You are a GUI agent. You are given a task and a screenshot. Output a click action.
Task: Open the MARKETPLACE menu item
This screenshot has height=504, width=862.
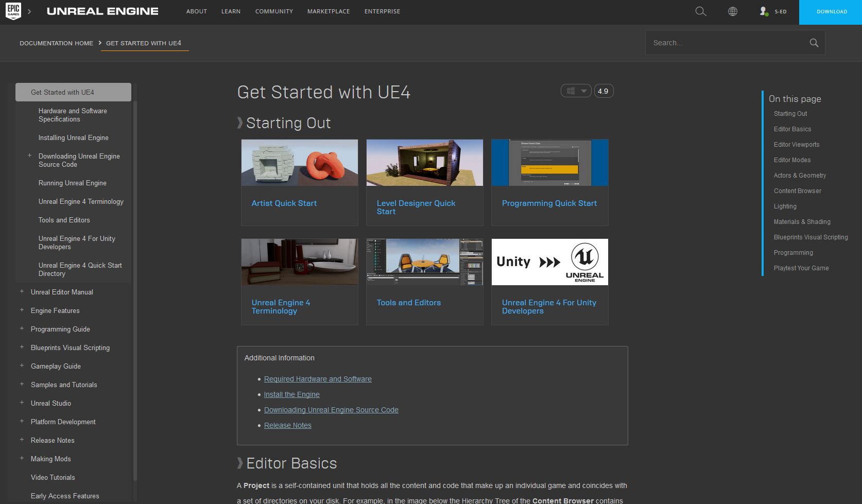[329, 11]
